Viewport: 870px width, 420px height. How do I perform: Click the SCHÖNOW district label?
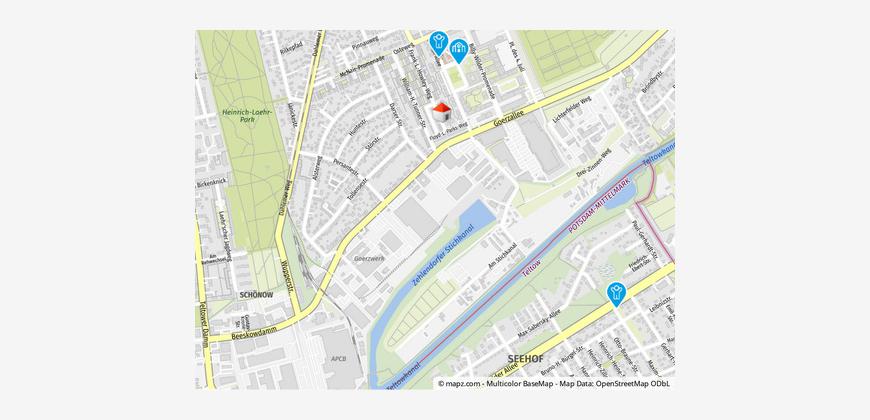click(256, 295)
